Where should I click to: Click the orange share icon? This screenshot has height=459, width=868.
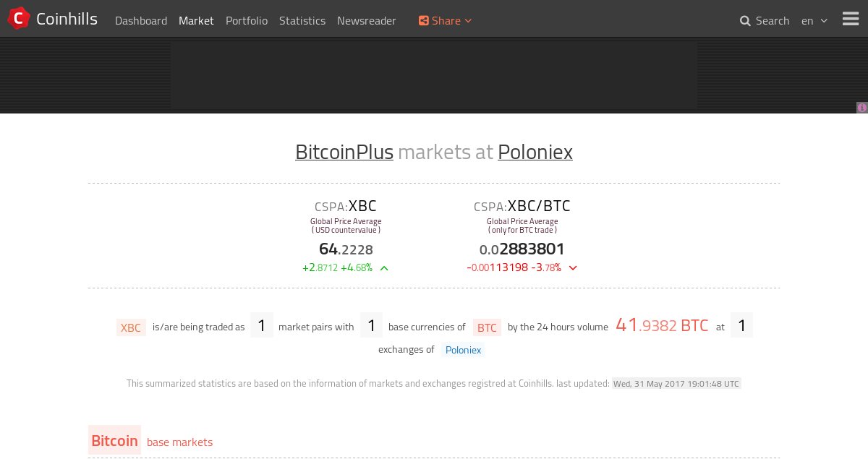(x=424, y=21)
